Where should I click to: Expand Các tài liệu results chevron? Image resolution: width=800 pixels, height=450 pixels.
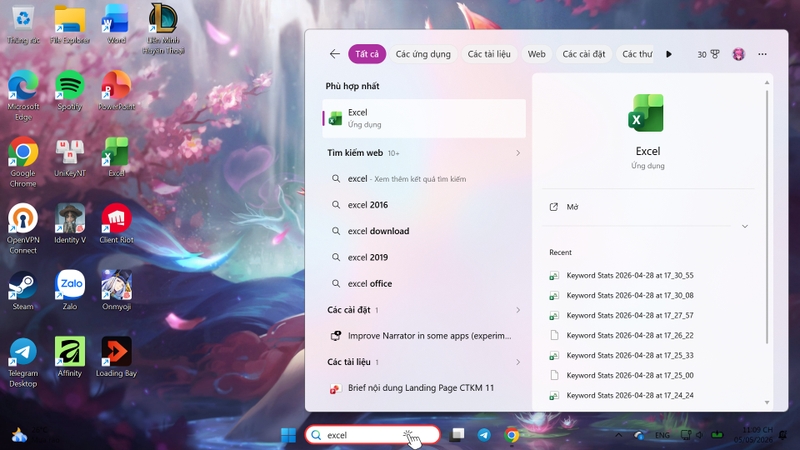pos(518,362)
